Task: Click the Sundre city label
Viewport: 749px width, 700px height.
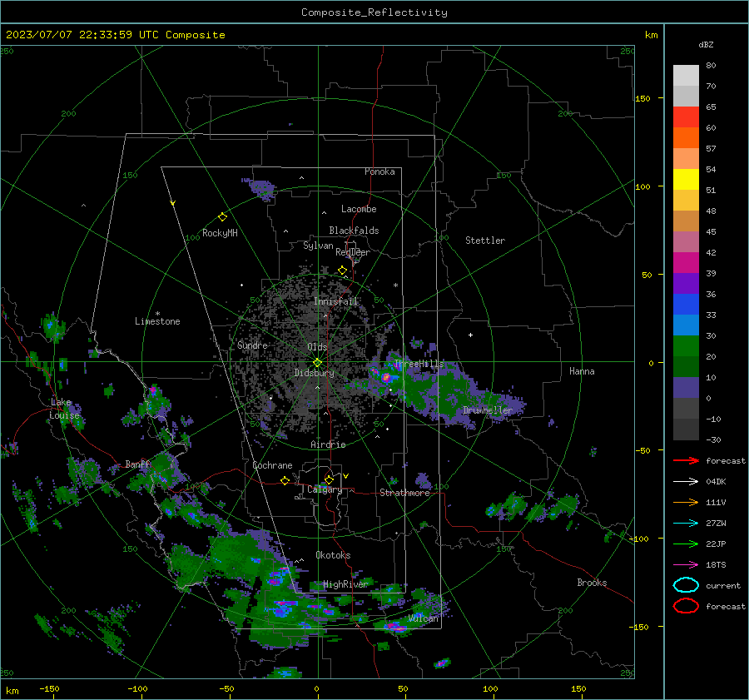Action: [x=252, y=345]
